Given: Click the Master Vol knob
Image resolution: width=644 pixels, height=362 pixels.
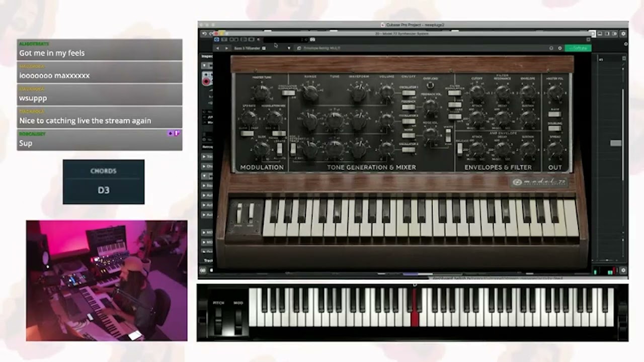Looking at the screenshot, I should coord(555,93).
